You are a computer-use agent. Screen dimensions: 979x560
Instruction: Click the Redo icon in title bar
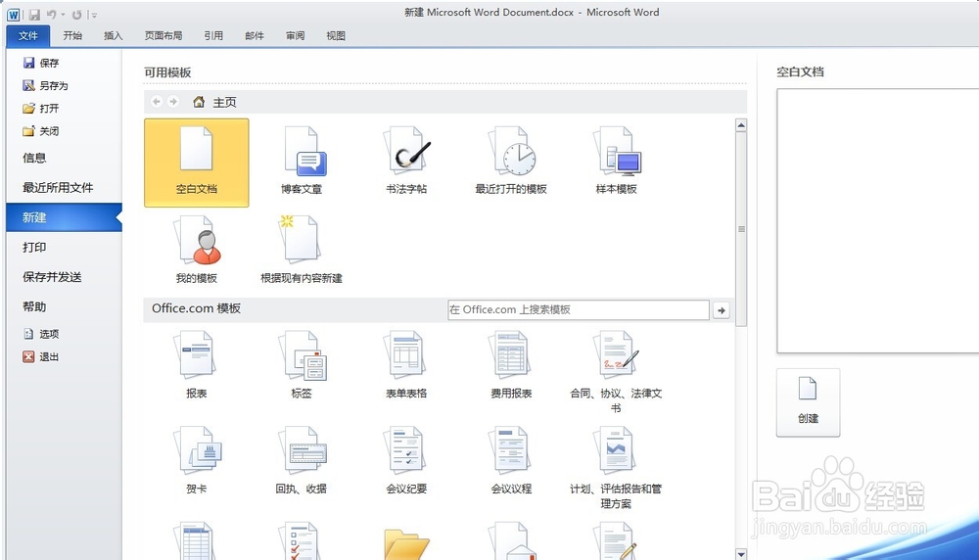pyautogui.click(x=76, y=15)
